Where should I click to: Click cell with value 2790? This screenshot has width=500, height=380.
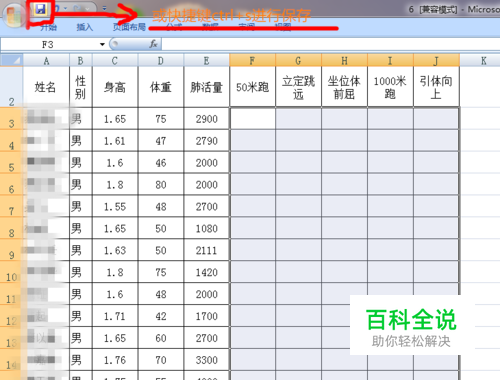coord(207,141)
